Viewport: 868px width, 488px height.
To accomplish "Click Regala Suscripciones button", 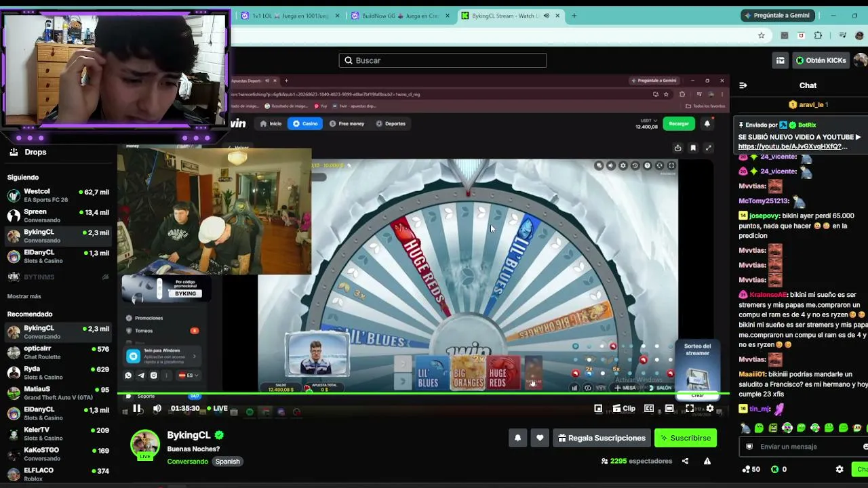I will pyautogui.click(x=601, y=438).
